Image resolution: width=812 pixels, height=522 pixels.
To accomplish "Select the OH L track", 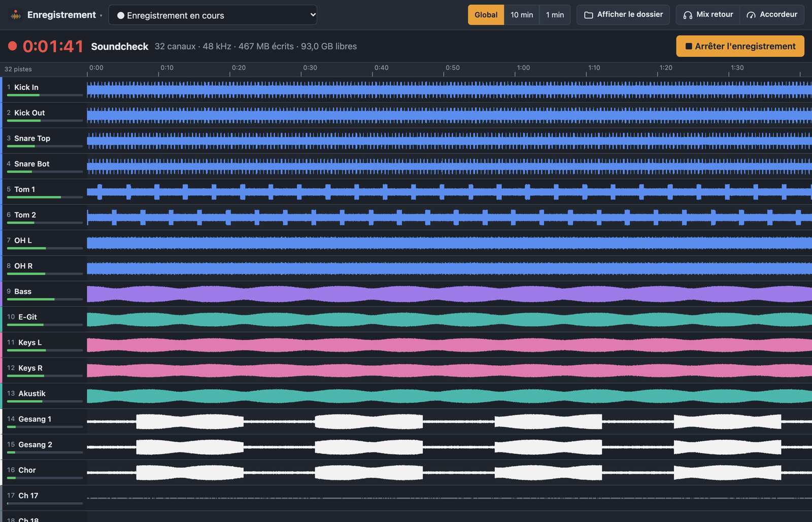I will coord(45,243).
